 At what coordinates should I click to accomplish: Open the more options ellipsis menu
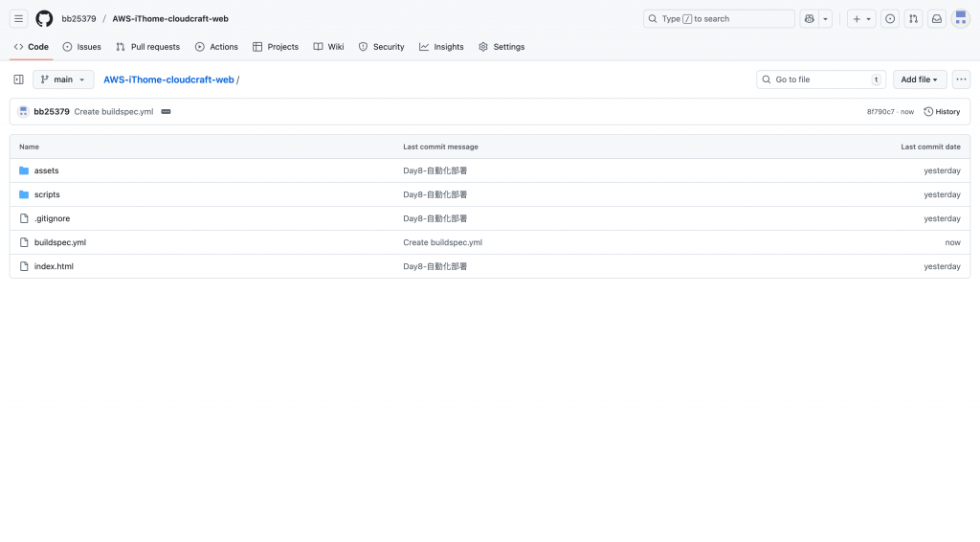[961, 79]
